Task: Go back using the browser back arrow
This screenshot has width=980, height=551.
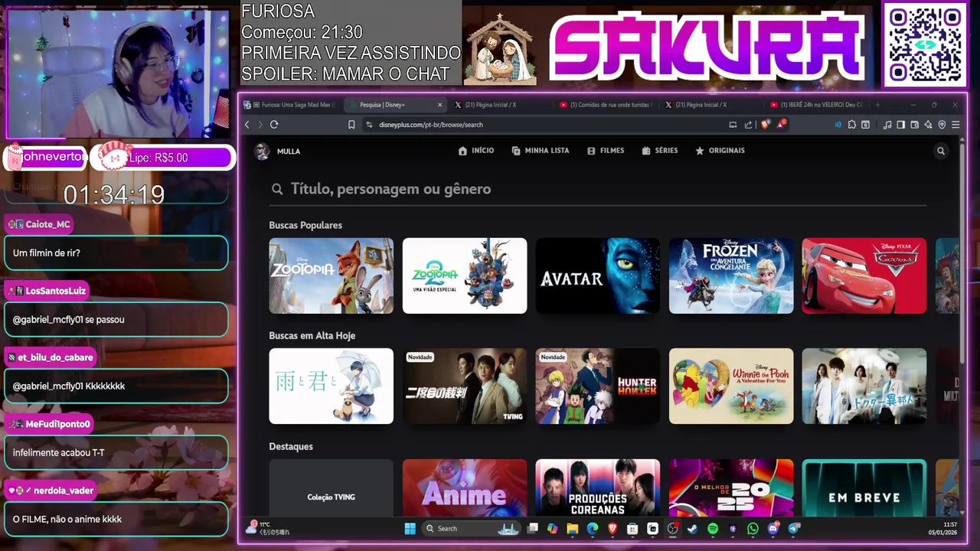Action: coord(247,125)
